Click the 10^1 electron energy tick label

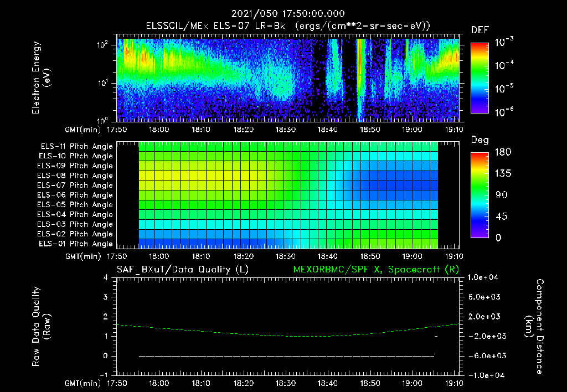coord(102,83)
